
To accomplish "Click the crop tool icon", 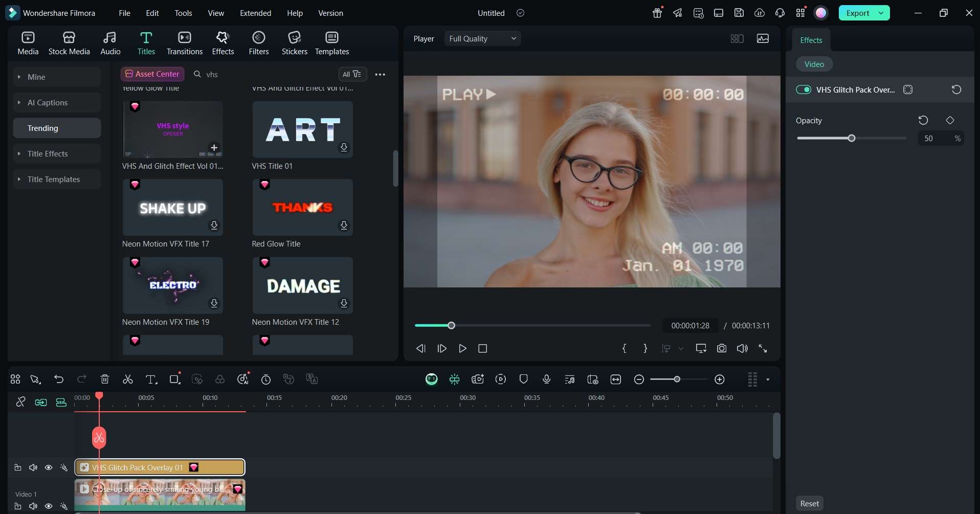I will tap(175, 379).
